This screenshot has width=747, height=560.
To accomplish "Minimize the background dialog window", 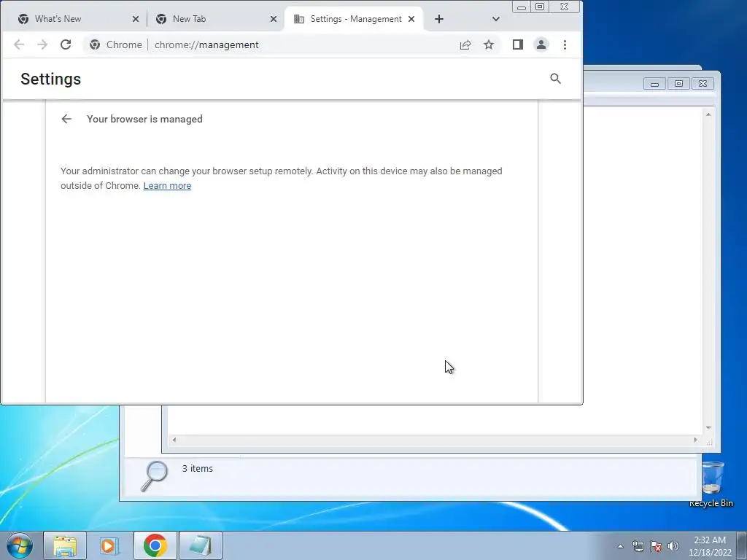I will [654, 84].
